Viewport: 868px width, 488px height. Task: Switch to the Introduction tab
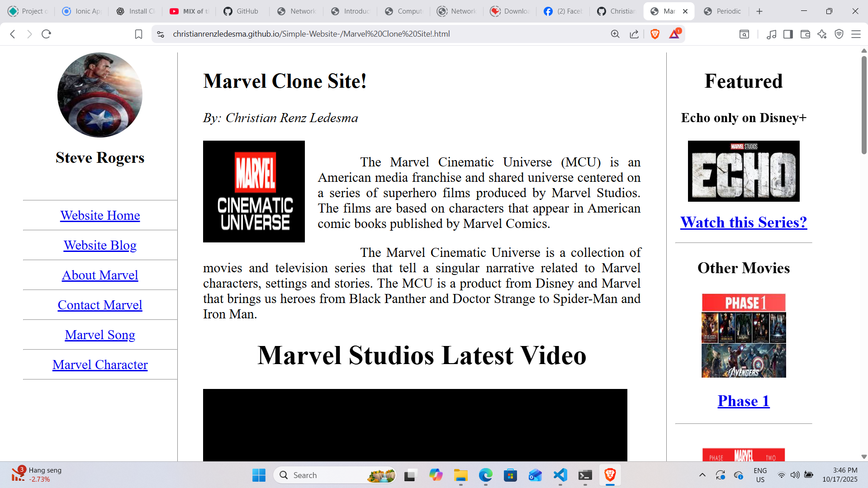tap(351, 11)
